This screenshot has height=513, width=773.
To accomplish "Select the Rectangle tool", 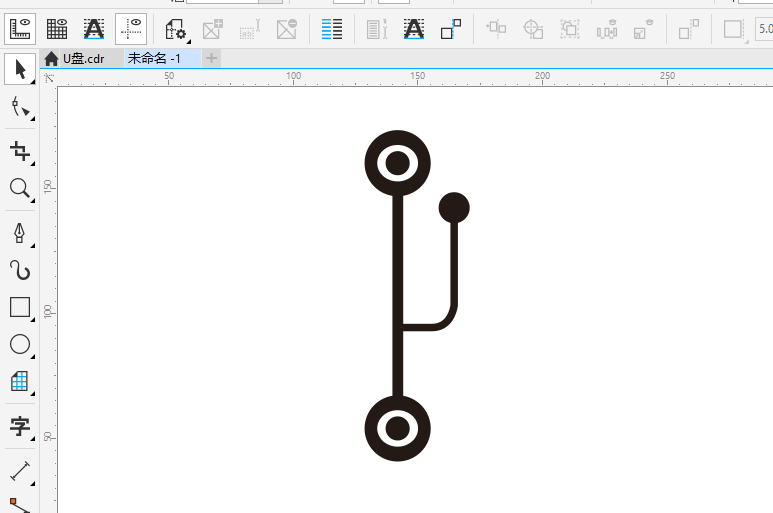I will click(20, 307).
